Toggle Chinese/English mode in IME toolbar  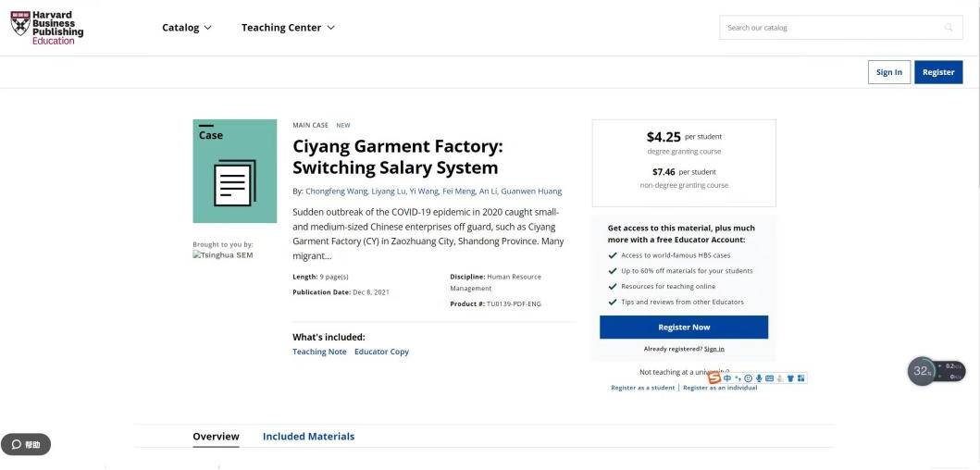click(727, 377)
